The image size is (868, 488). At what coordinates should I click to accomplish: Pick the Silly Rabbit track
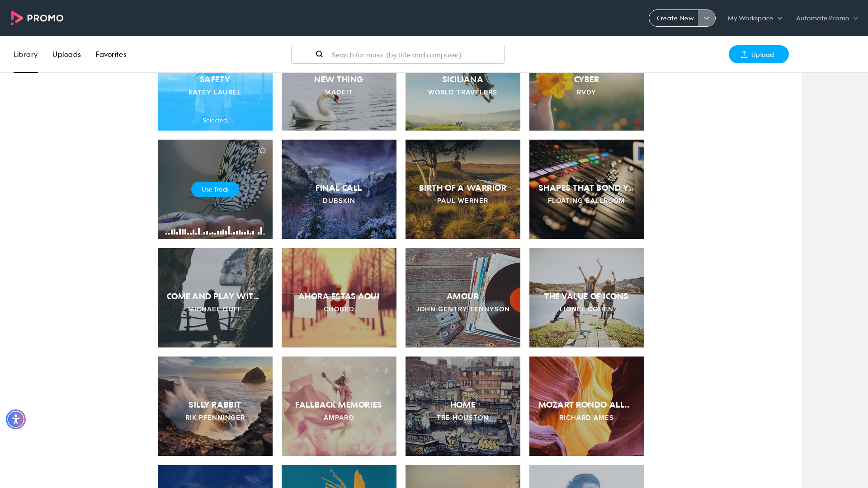click(x=215, y=406)
